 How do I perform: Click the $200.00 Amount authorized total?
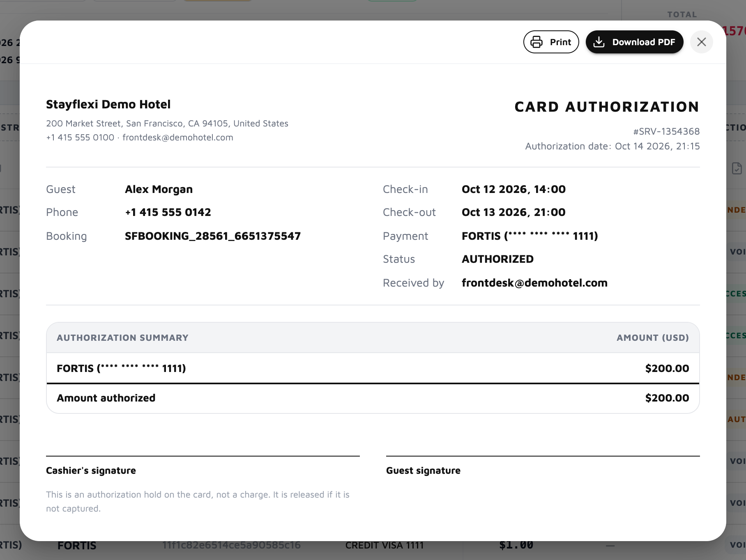(667, 398)
